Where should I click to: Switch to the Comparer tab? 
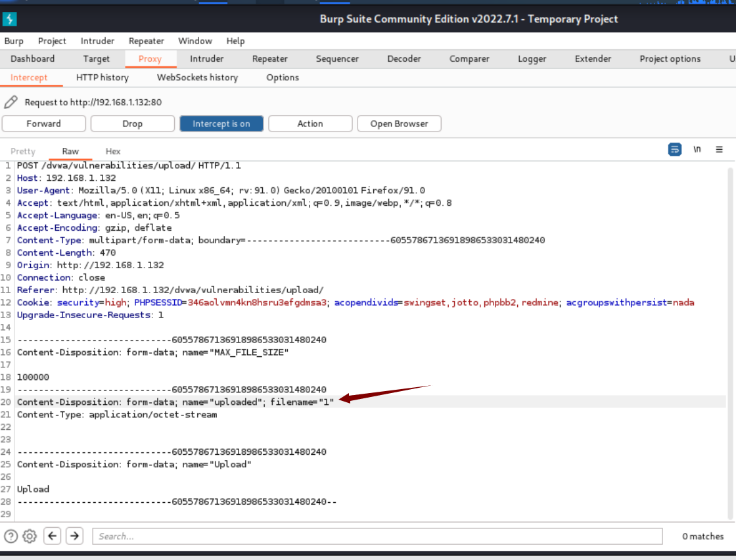(469, 58)
